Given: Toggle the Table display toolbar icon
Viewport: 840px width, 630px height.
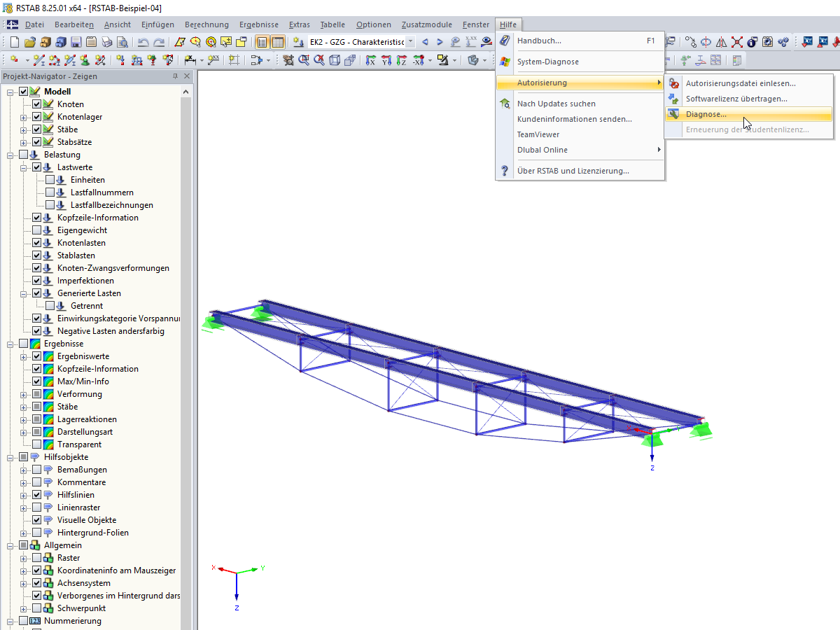Looking at the screenshot, I should (278, 42).
